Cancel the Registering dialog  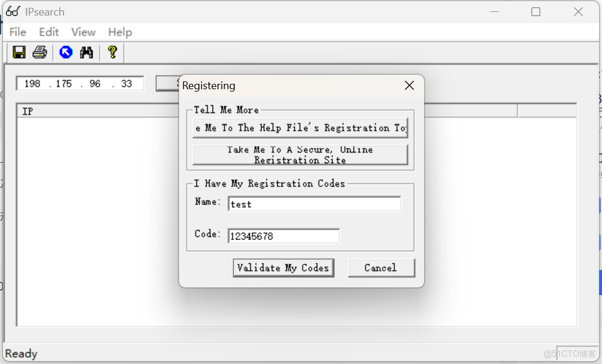(x=382, y=268)
